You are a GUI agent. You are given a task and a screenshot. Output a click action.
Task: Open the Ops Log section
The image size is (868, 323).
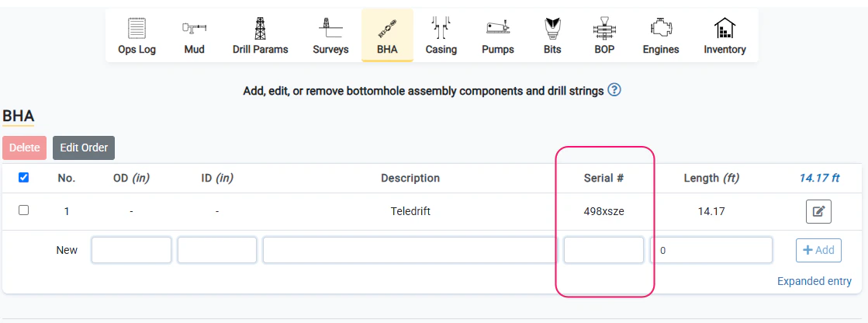click(x=137, y=36)
